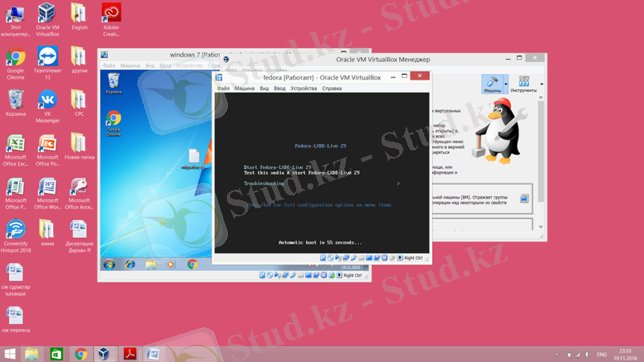The height and width of the screenshot is (362, 644).
Task: Click the ENG language indicator in system tray
Action: [601, 354]
